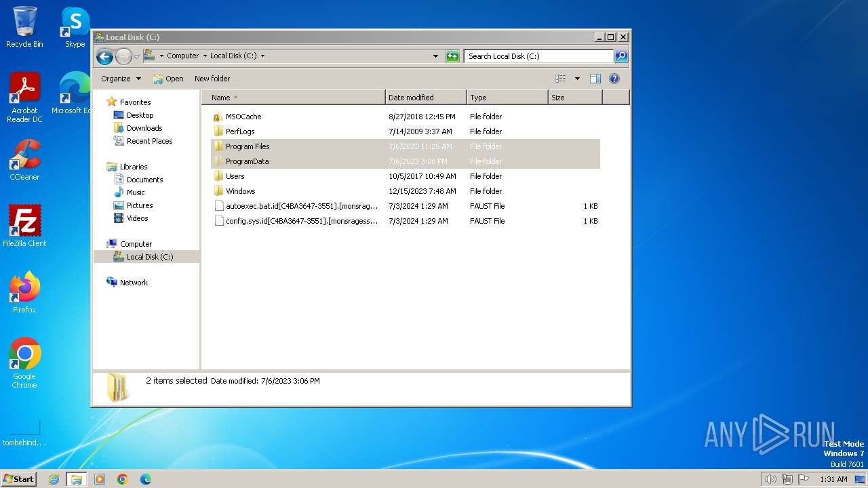This screenshot has width=868, height=488.
Task: Open Skype desktop shortcut
Action: click(75, 27)
